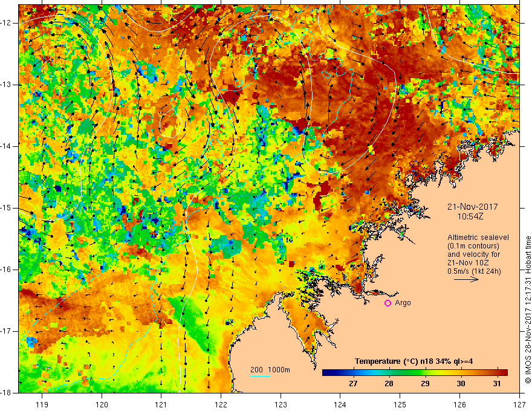The width and height of the screenshot is (532, 411).
Task: Click the longitude label '122'
Action: [221, 404]
